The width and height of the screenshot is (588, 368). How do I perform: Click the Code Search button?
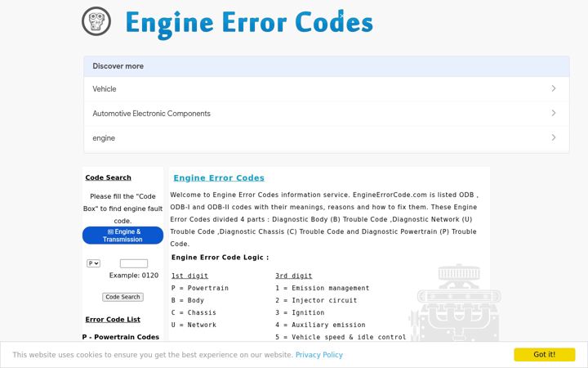[x=122, y=297]
